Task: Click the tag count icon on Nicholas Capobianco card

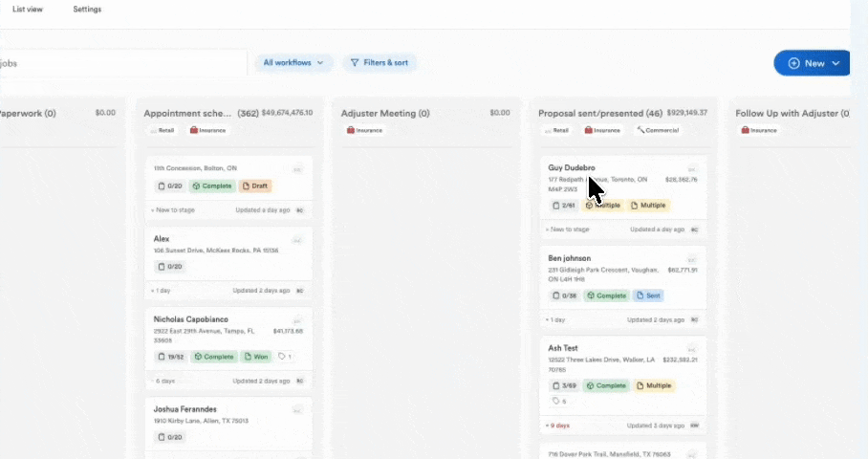Action: point(285,357)
